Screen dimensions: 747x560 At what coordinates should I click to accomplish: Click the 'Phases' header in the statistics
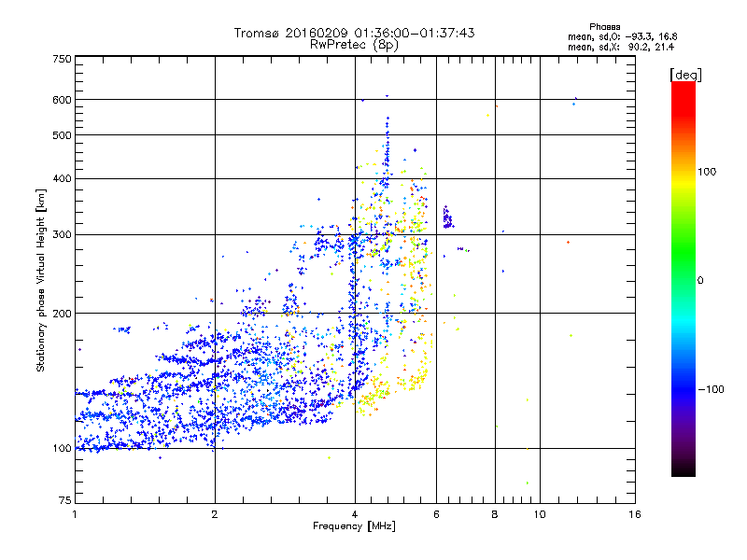pos(604,27)
